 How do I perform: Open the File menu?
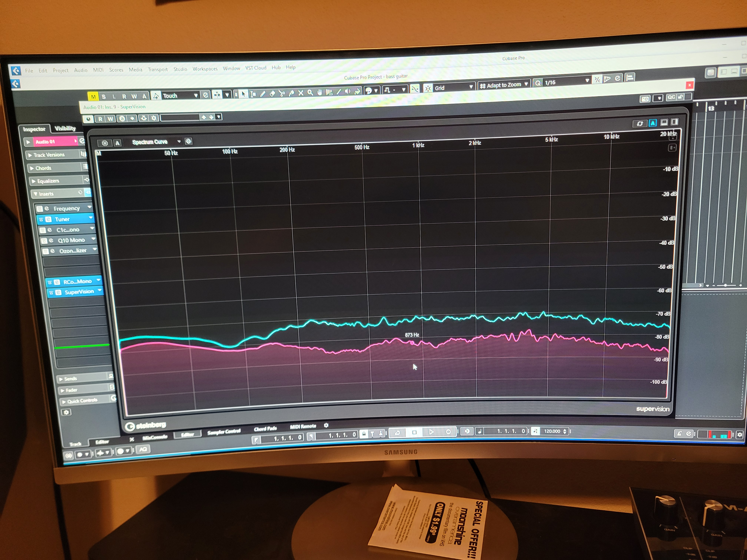click(x=29, y=71)
